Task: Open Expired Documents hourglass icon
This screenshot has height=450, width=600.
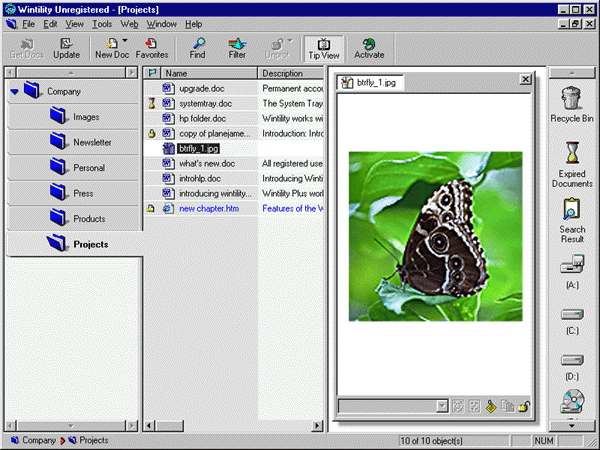Action: coord(573,160)
